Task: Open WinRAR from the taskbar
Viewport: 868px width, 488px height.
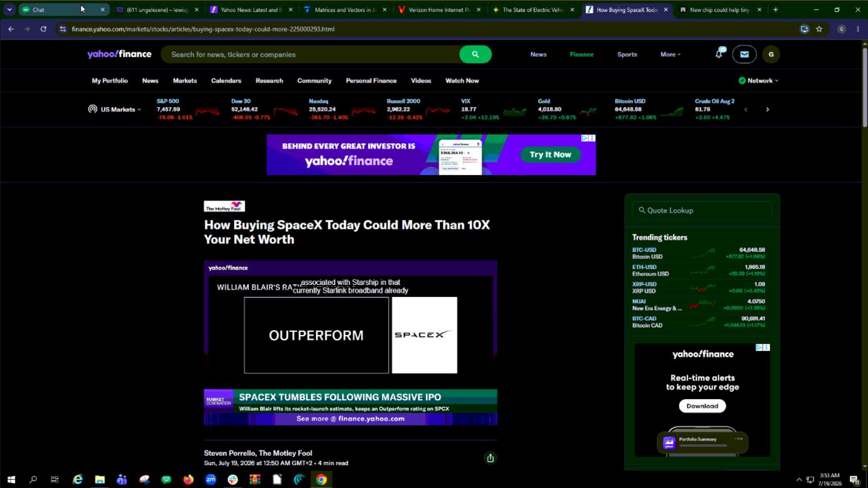Action: pos(255,479)
